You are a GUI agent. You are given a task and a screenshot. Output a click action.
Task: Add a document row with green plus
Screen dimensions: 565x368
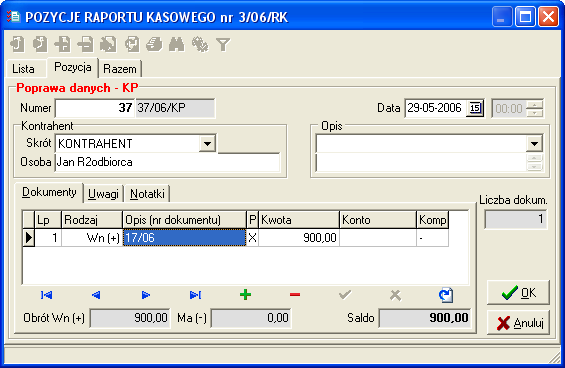tap(245, 295)
